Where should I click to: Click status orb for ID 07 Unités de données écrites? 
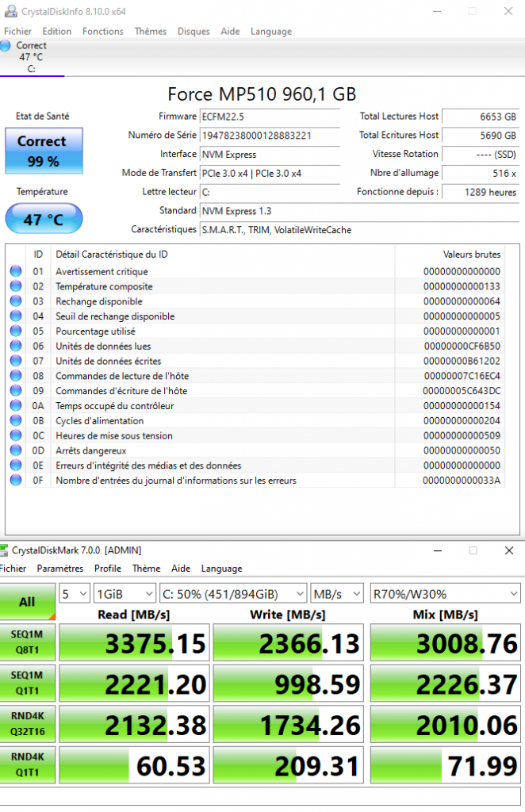pos(16,361)
